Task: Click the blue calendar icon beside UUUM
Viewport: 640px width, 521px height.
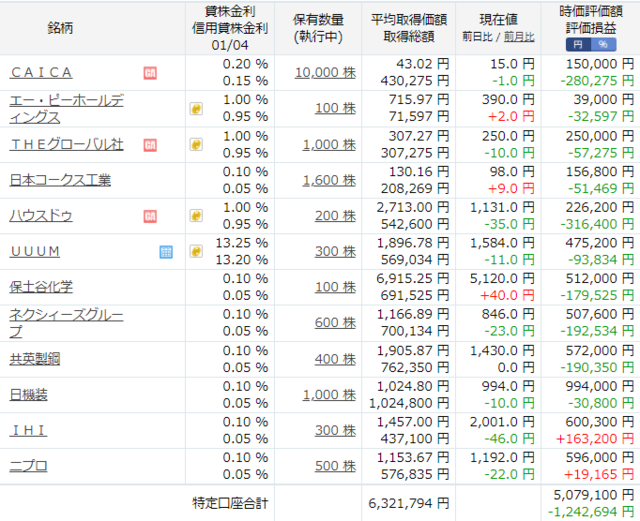Action: (x=166, y=252)
